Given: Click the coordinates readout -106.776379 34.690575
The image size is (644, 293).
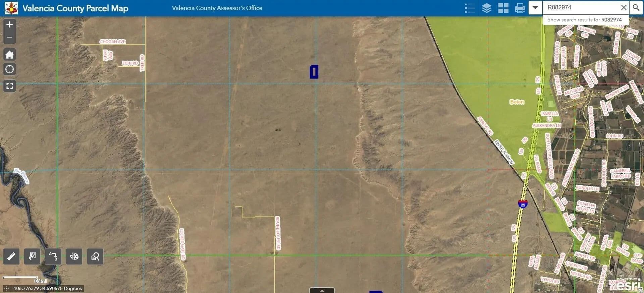Looking at the screenshot, I should [x=47, y=288].
